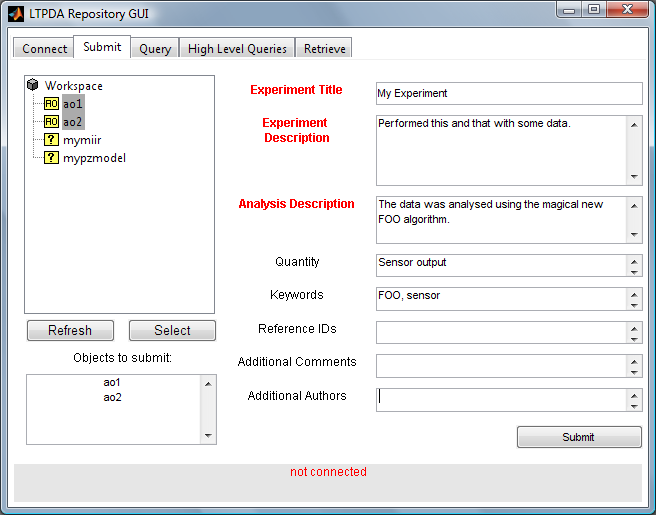
Task: Select the mymiir tree item
Action: click(82, 140)
